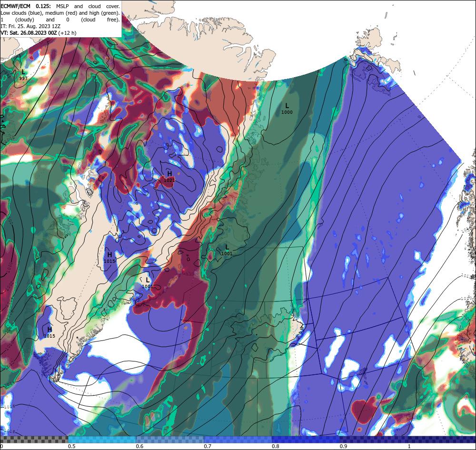
Task: Click the 'L 997' low pressure marker
Action: coord(23,75)
